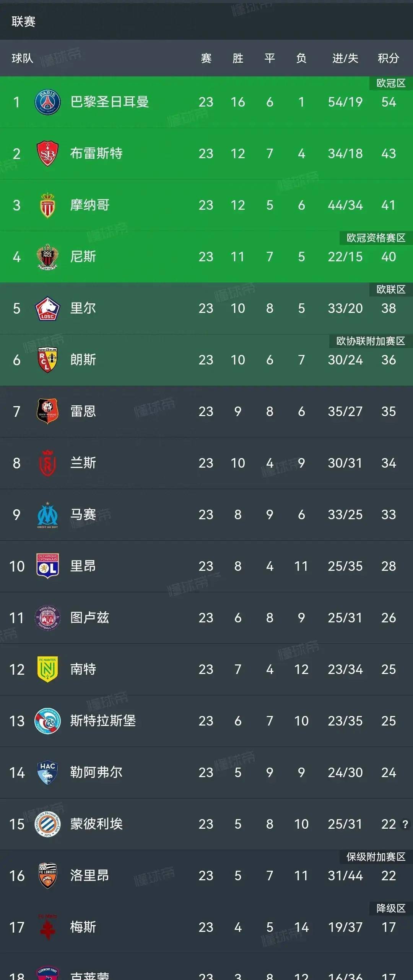Image resolution: width=413 pixels, height=980 pixels.
Task: Tap the Paris Saint-Germain crest
Action: pos(47,102)
